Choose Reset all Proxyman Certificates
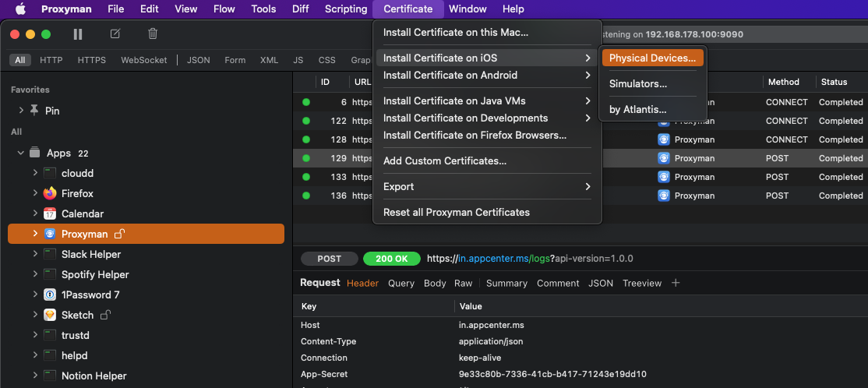The height and width of the screenshot is (388, 868). (x=487, y=212)
